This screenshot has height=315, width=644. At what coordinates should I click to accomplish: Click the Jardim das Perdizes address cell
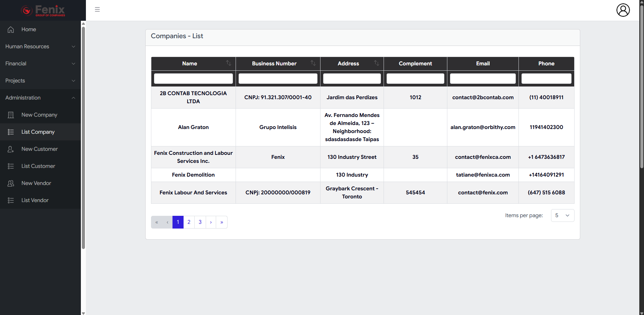click(x=352, y=98)
